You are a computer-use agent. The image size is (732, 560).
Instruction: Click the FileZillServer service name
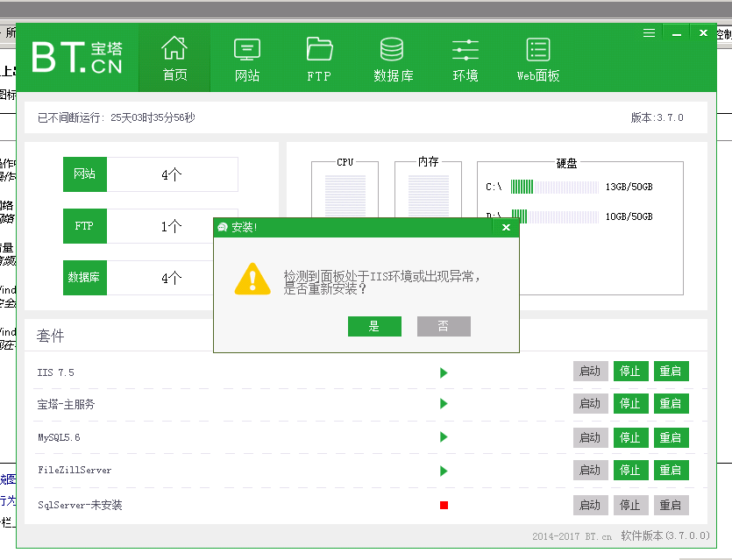(75, 471)
